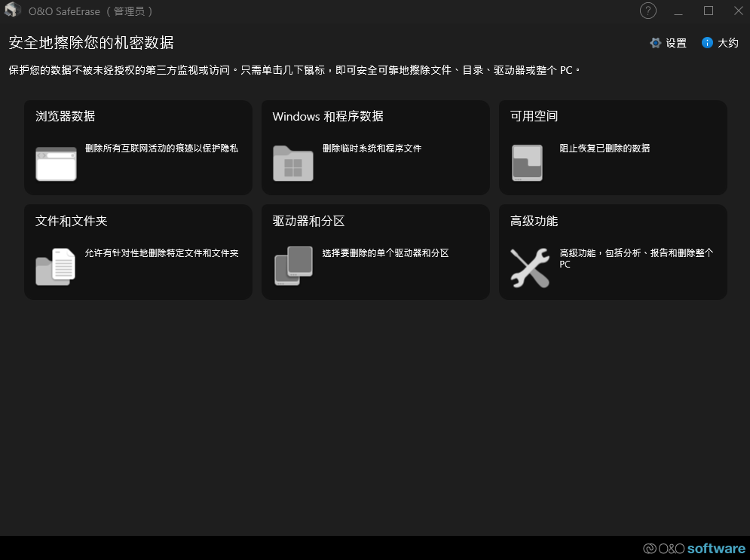Close the SafeErase window

click(739, 11)
